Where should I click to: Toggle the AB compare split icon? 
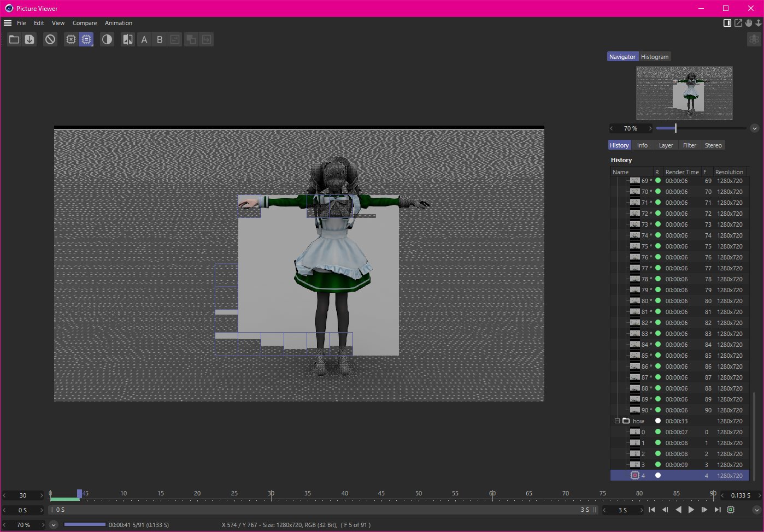128,39
